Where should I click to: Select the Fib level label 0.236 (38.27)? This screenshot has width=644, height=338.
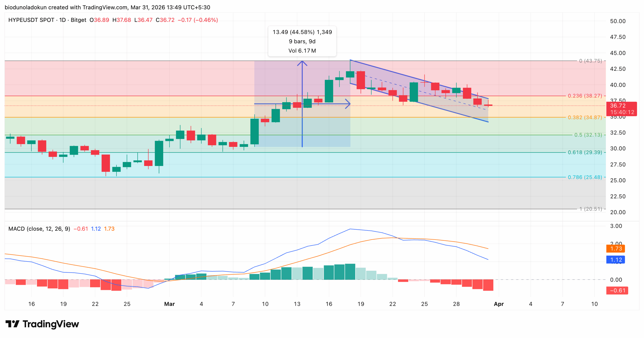585,96
